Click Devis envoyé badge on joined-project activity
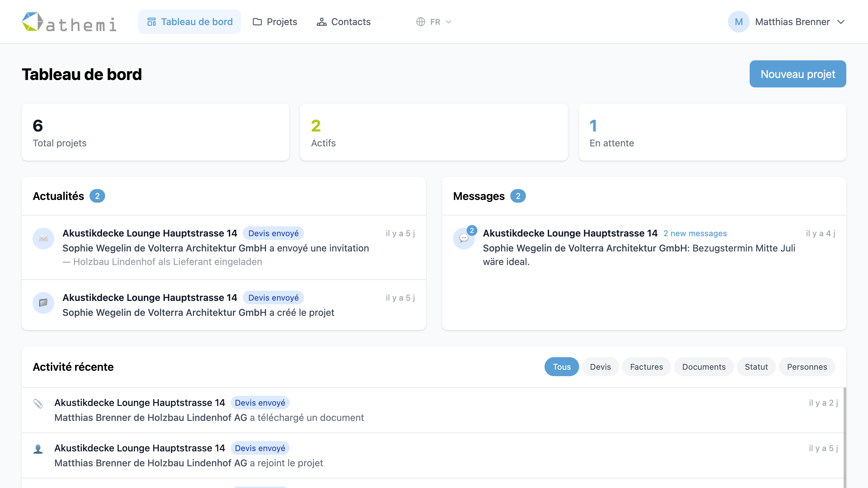This screenshot has height=488, width=868. [x=260, y=448]
